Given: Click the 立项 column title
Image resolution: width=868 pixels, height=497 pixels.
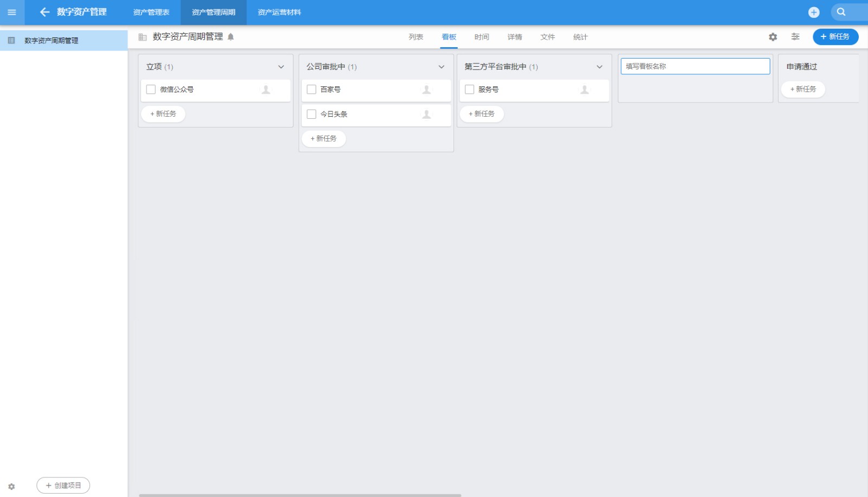Looking at the screenshot, I should point(154,67).
